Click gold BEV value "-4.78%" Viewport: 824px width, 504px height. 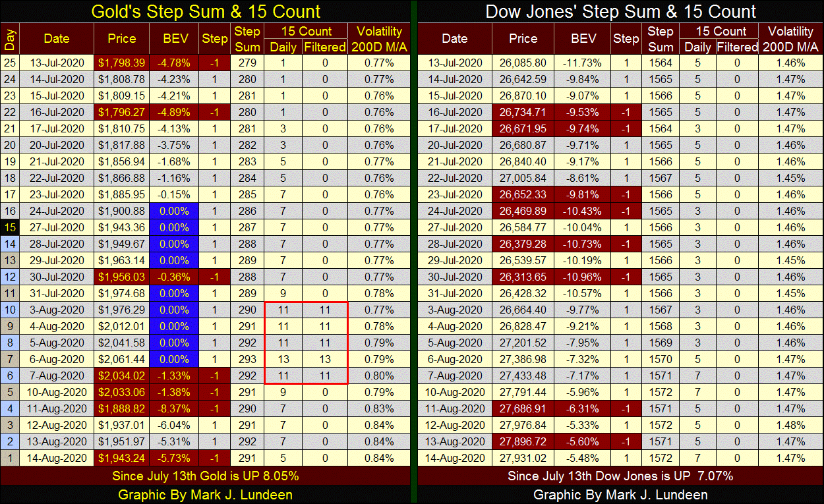click(175, 63)
